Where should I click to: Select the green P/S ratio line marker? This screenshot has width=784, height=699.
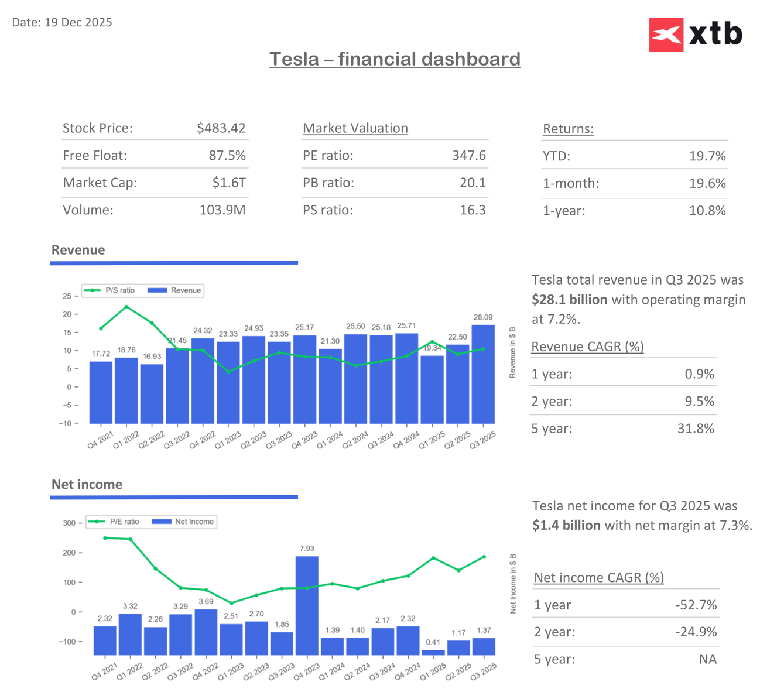click(94, 290)
